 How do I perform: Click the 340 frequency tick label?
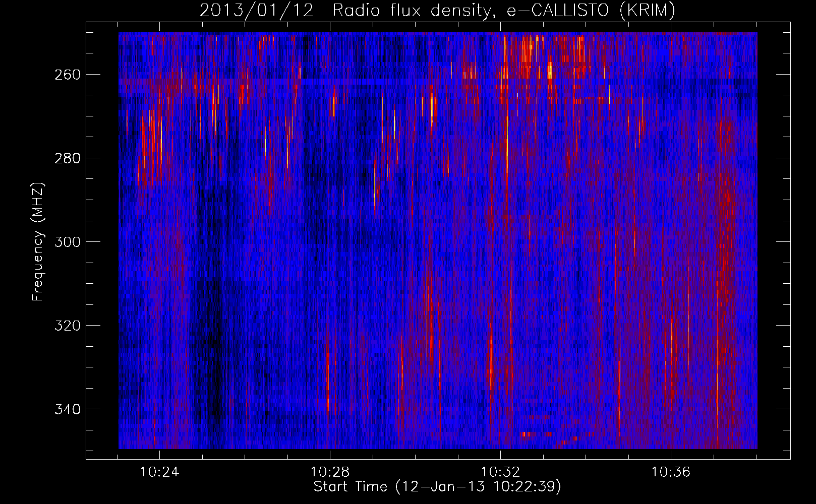point(67,409)
